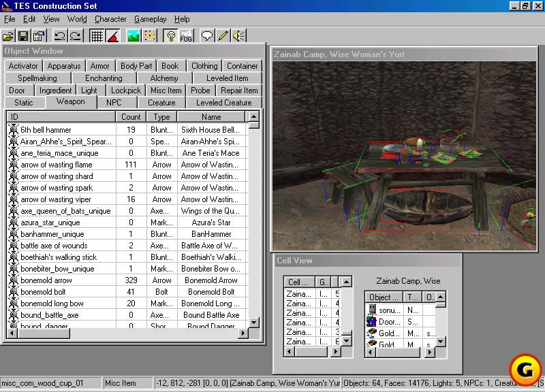
Task: Select the bound_battle_axe weapon icon
Action: (x=13, y=314)
